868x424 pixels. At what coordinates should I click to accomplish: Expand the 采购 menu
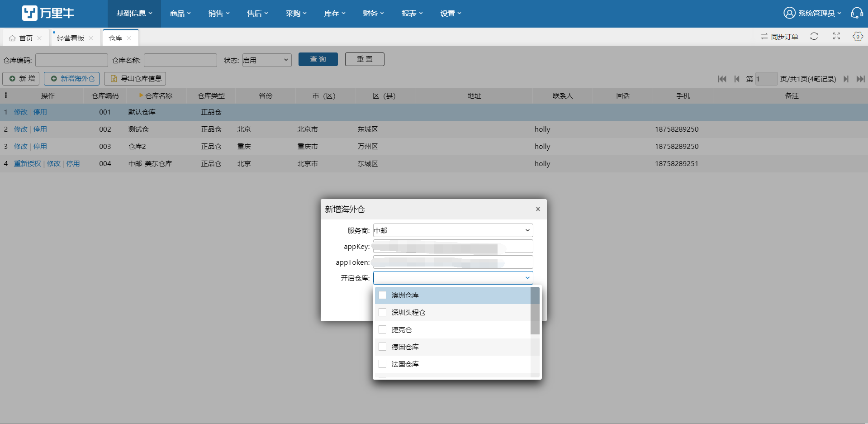[x=296, y=14]
